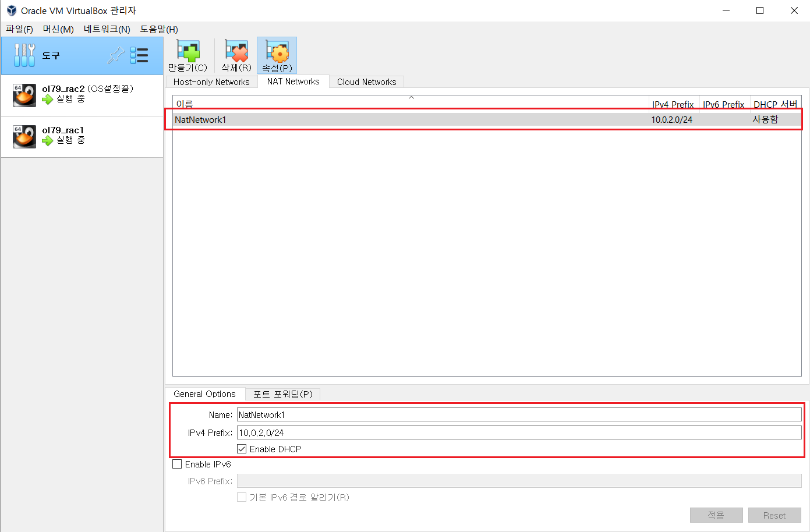The image size is (810, 532).
Task: Click the Apply (적용) button
Action: tap(716, 515)
